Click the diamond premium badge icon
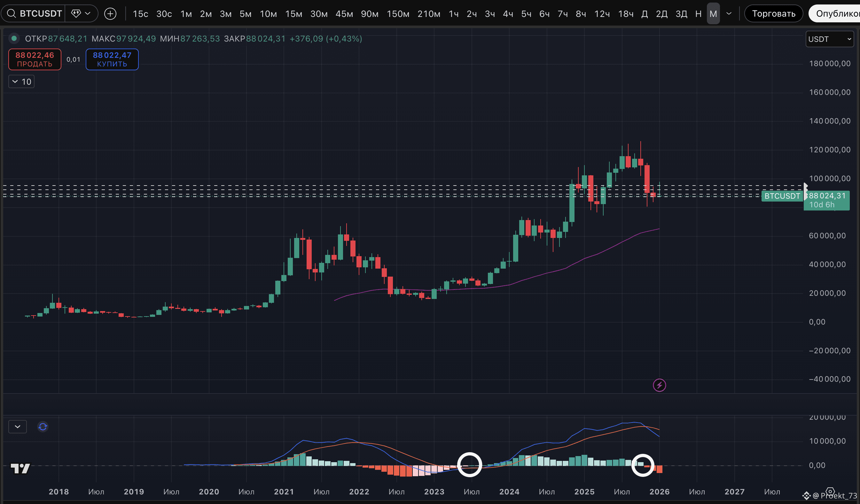 coord(76,14)
